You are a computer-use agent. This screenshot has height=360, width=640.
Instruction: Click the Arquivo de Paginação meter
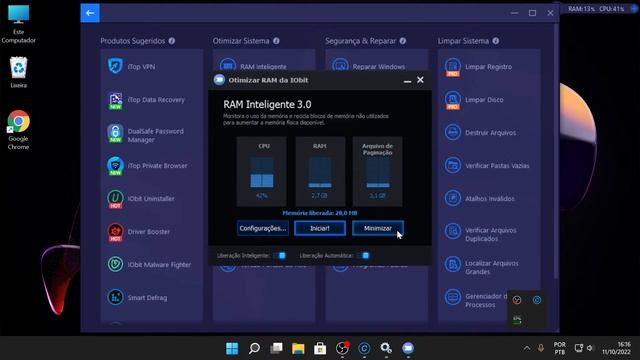[378, 171]
